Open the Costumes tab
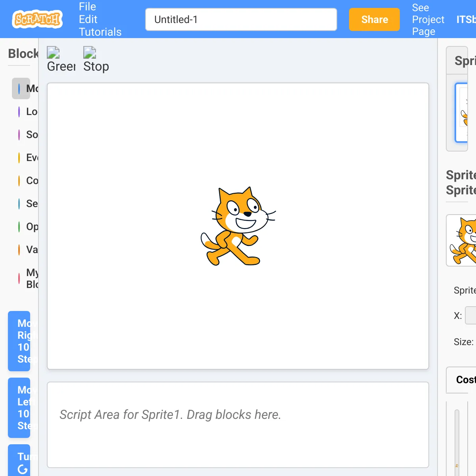Screen dimensions: 476x476 461,380
